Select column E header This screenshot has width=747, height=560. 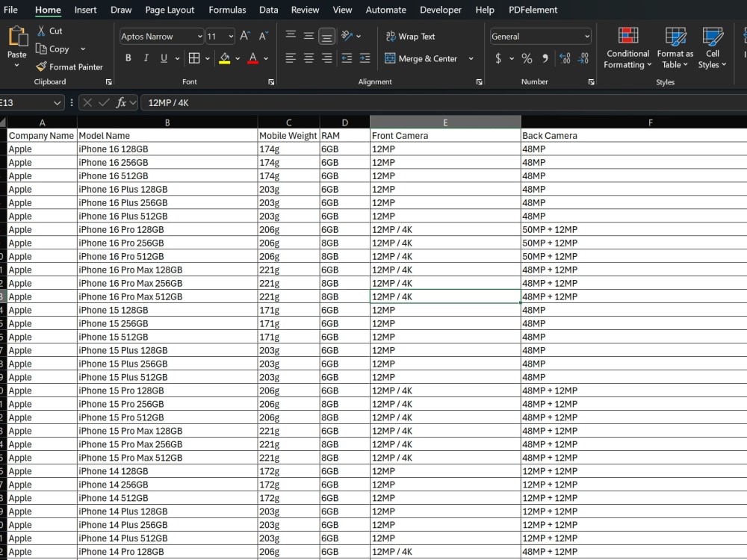coord(445,122)
